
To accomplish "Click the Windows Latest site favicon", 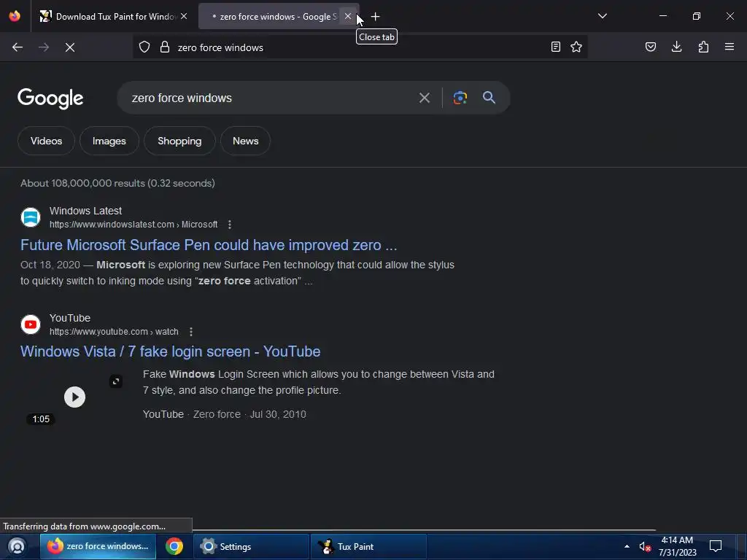I will 31,217.
